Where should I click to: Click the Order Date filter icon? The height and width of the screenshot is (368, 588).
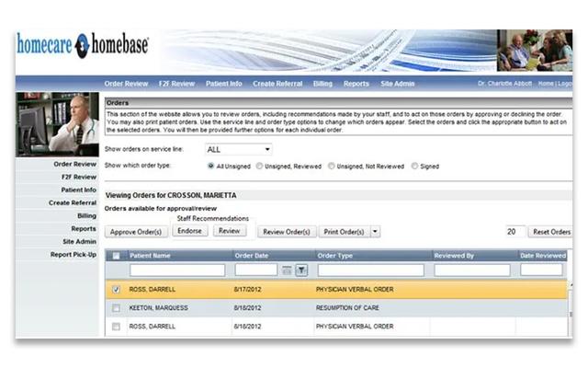click(301, 270)
